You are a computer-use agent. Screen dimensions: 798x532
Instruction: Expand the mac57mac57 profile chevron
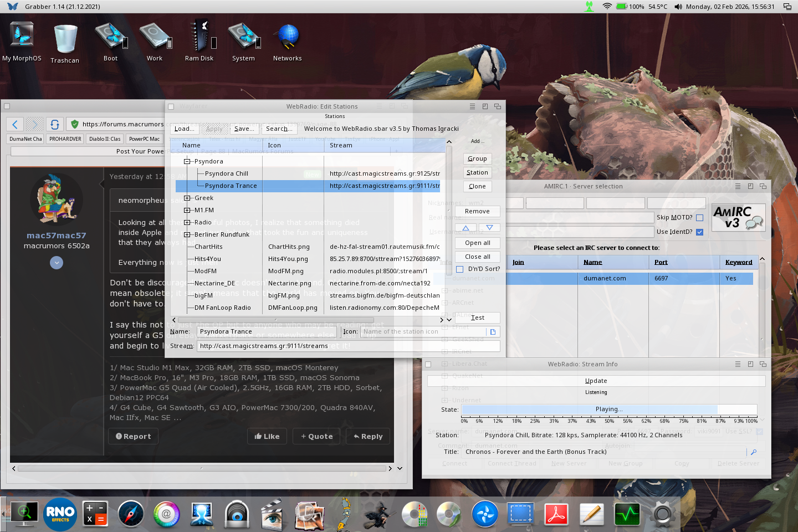click(x=57, y=263)
